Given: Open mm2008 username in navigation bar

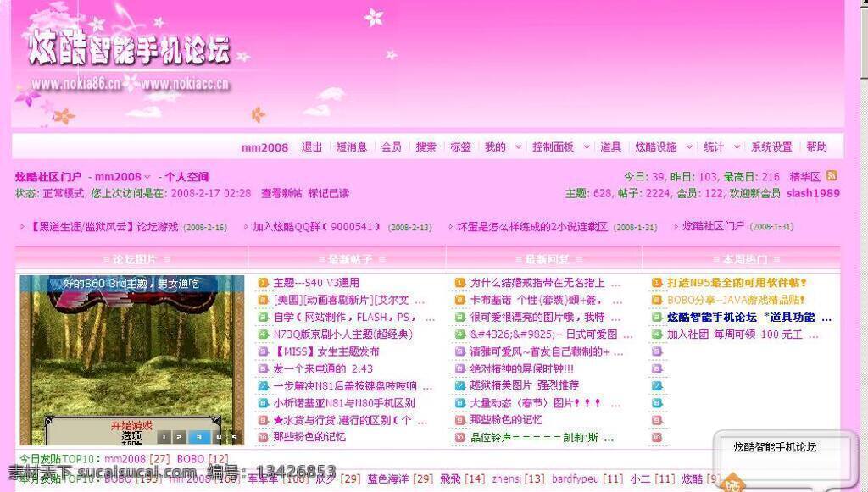Looking at the screenshot, I should tap(264, 147).
